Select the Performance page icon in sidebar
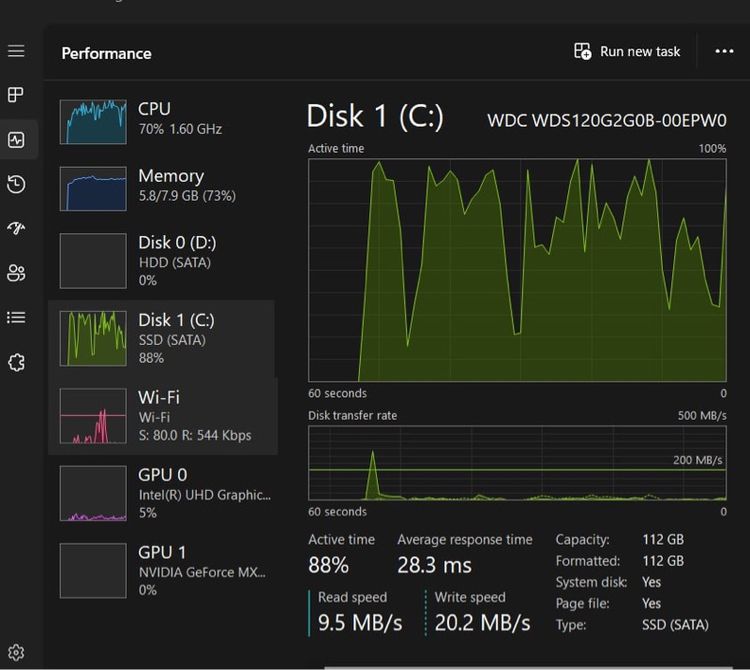The width and height of the screenshot is (750, 670). click(16, 140)
